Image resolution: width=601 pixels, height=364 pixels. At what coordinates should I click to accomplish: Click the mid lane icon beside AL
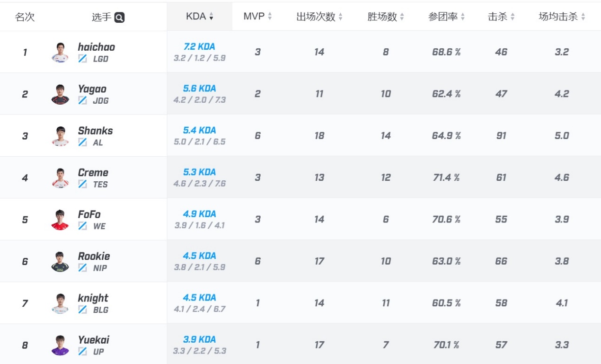(x=83, y=142)
